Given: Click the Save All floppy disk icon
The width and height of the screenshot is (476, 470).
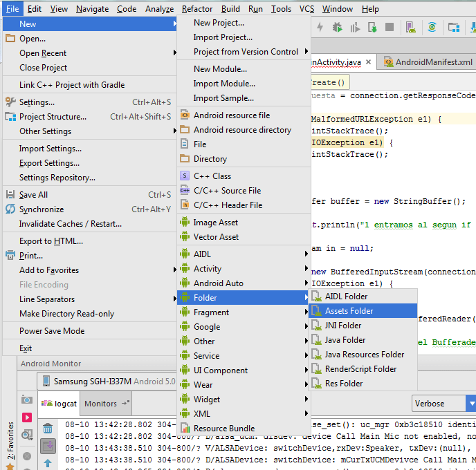Looking at the screenshot, I should pyautogui.click(x=10, y=194).
